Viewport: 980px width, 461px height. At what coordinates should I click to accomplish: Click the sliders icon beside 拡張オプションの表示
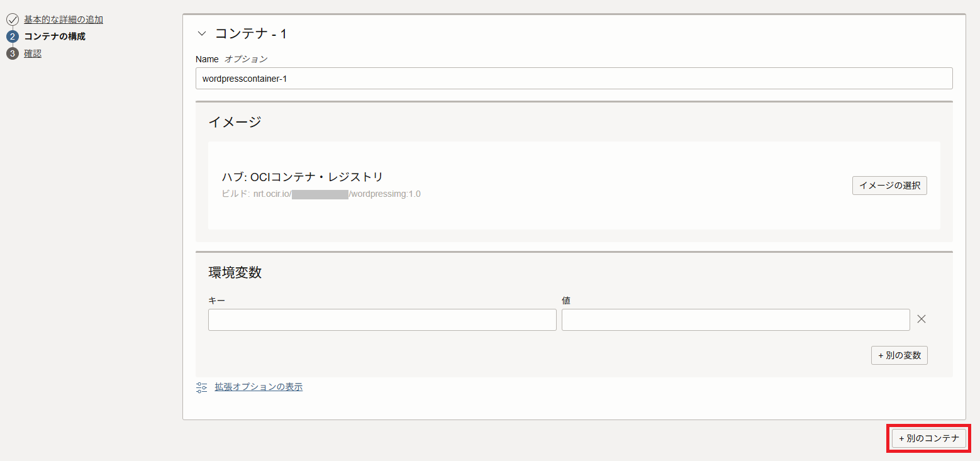coord(202,387)
